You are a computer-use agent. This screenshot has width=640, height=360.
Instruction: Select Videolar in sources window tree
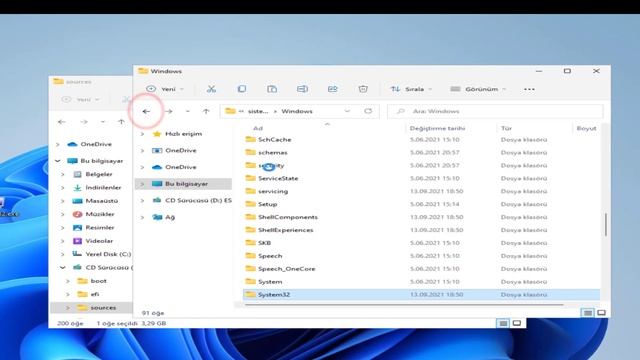[99, 241]
